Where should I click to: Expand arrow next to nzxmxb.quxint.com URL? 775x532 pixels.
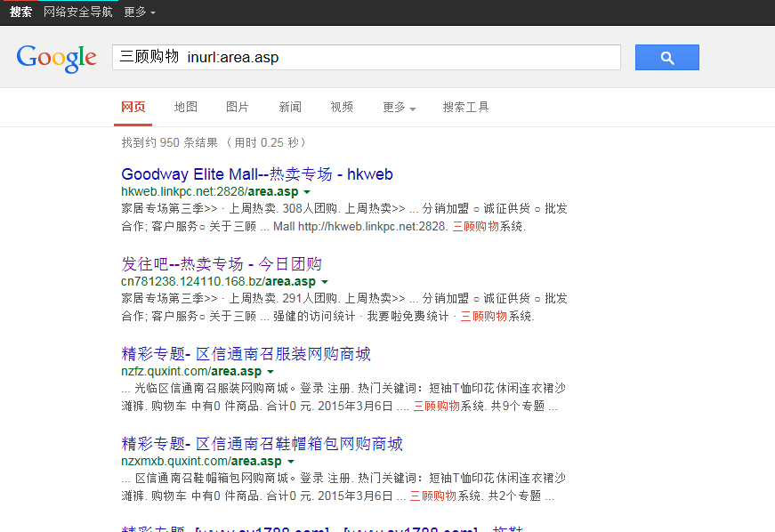coord(291,462)
